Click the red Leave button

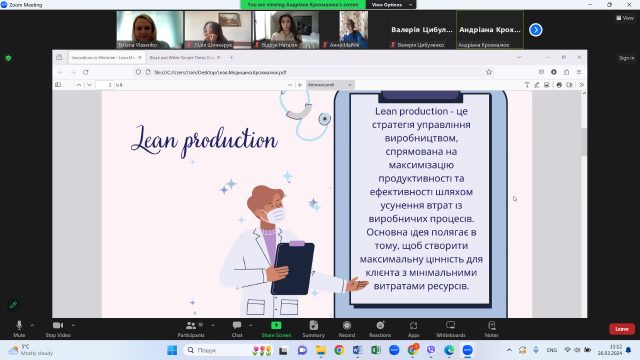tap(622, 329)
